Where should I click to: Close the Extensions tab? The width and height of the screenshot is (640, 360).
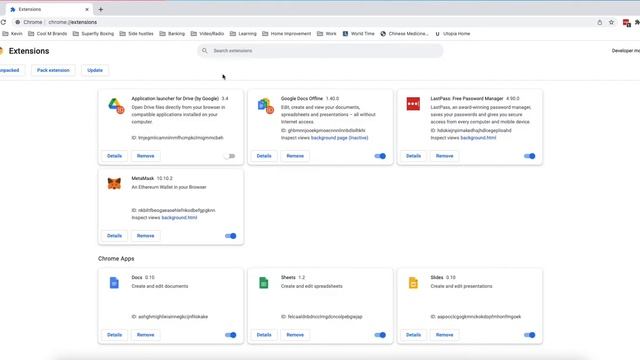pos(87,9)
